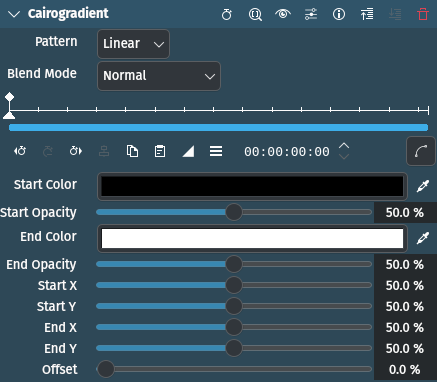Image resolution: width=437 pixels, height=382 pixels.
Task: Open presets sliders icon in Cairogradient header
Action: [311, 14]
